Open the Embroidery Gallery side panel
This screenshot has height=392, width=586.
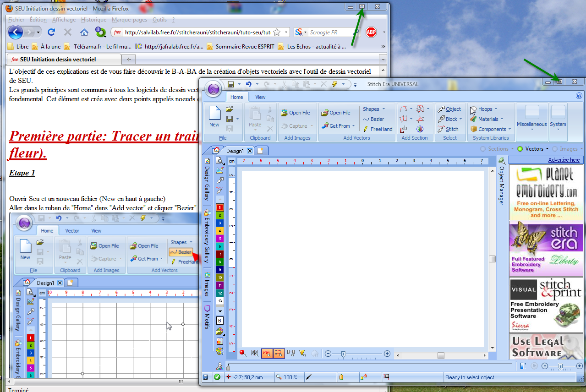pos(207,236)
